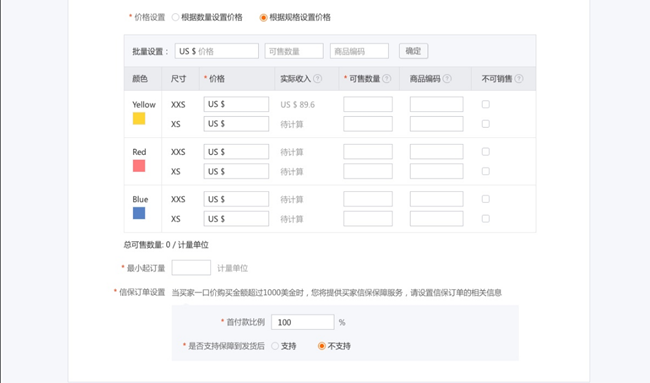Check 不可销售 box for Blue XS

point(485,218)
